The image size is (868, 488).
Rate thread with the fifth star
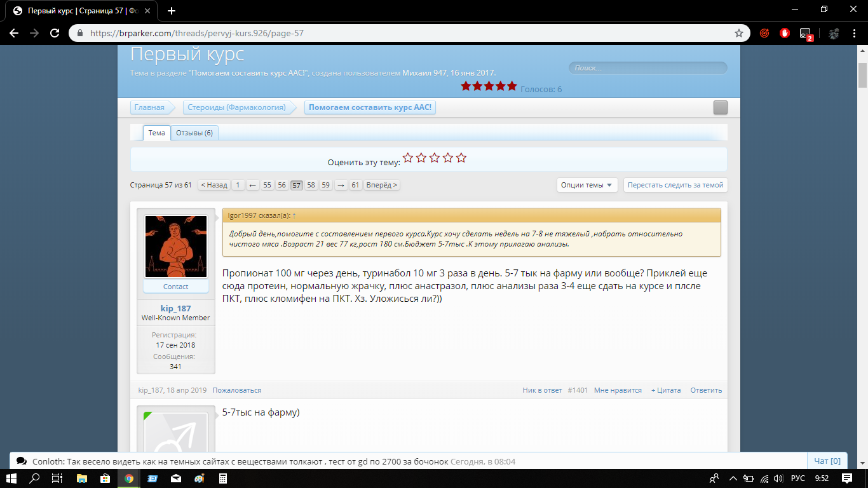[x=461, y=158]
